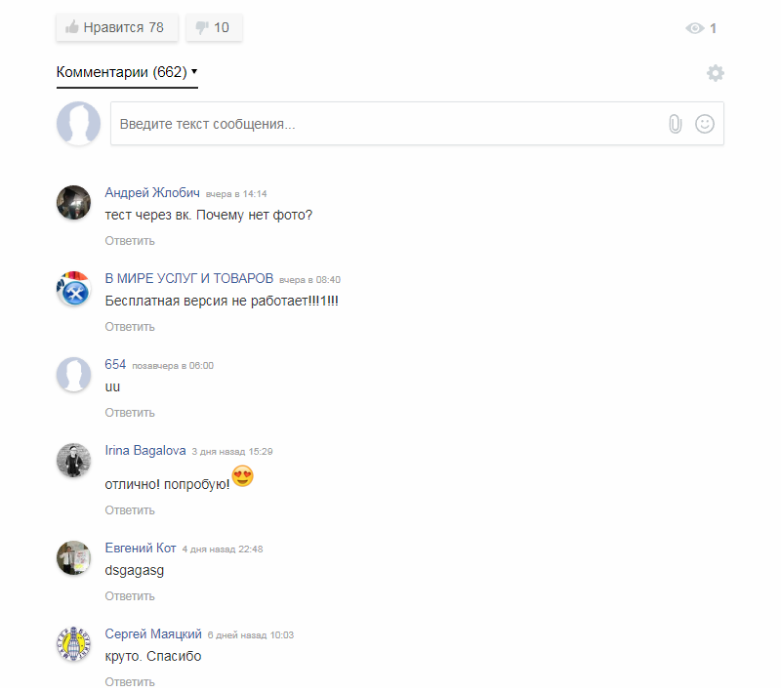
Task: Click Ответить under Irina Bagalova's comment
Action: (130, 510)
